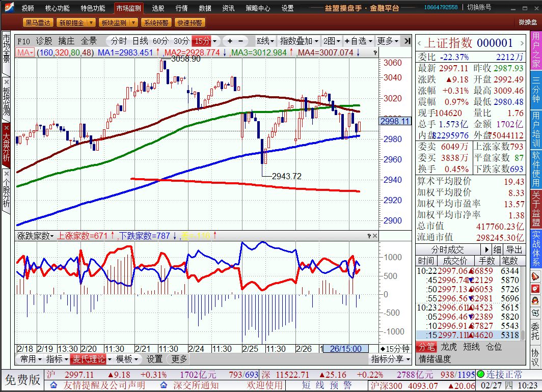The image size is (542, 392).
Task: Open help icon on 涨跌家数 indicator pane
Action: (x=369, y=236)
